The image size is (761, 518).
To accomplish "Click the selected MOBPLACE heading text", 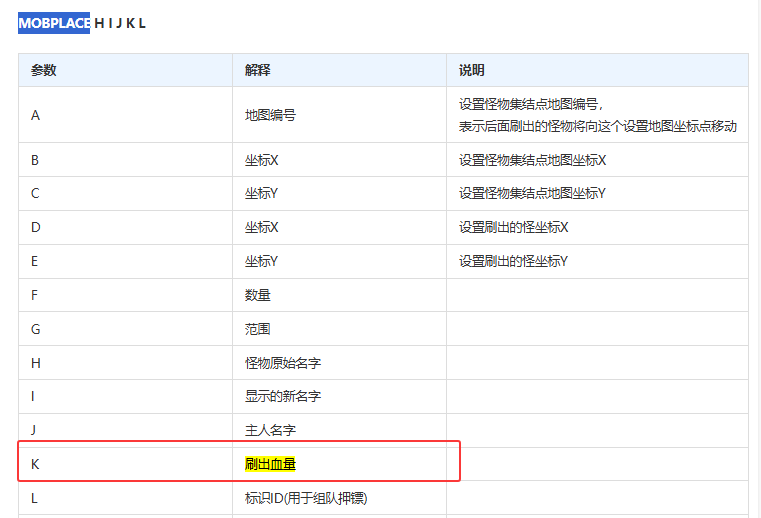I will coord(54,23).
